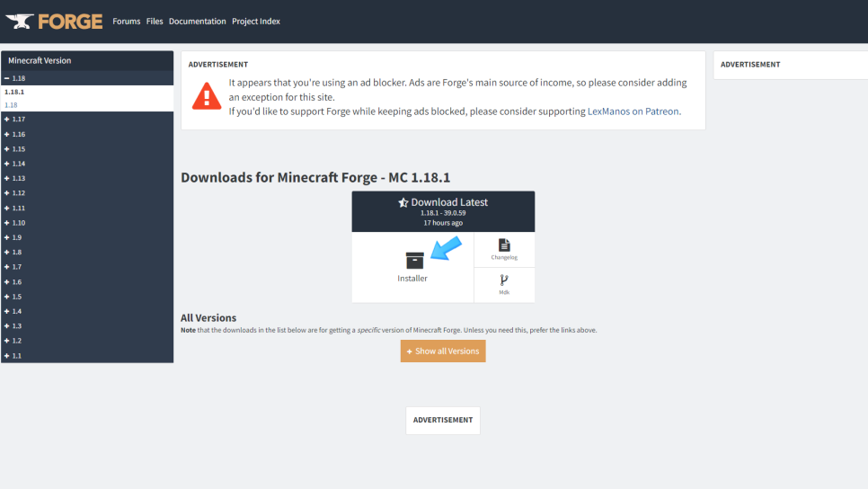Open the Documentation menu item

click(x=197, y=21)
